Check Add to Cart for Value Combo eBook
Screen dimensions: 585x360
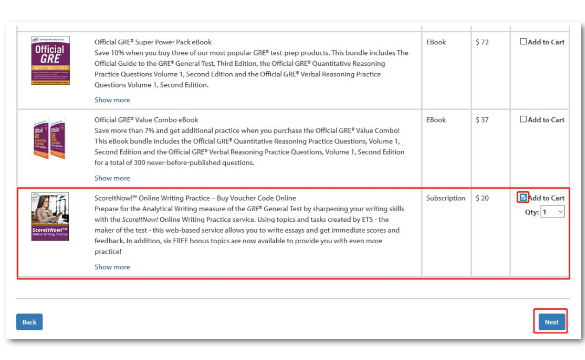point(523,119)
